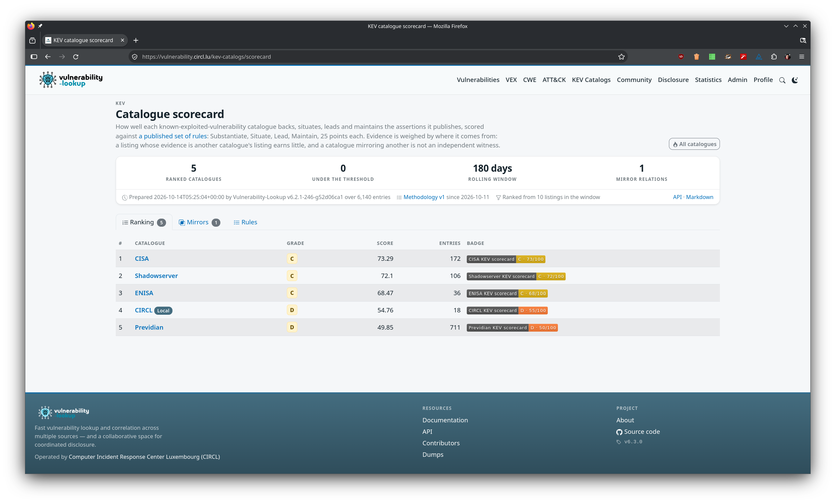Open the Profile nav item
Image resolution: width=836 pixels, height=504 pixels.
(x=763, y=80)
